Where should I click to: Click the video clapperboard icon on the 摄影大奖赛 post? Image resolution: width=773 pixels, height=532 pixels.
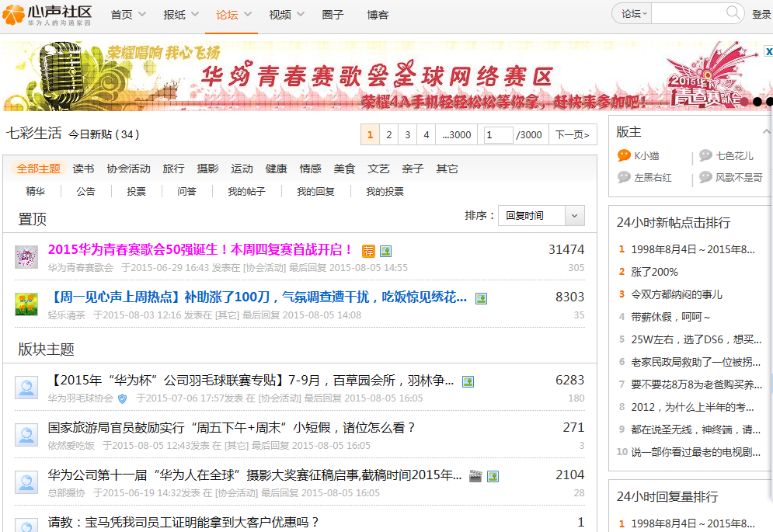click(475, 476)
